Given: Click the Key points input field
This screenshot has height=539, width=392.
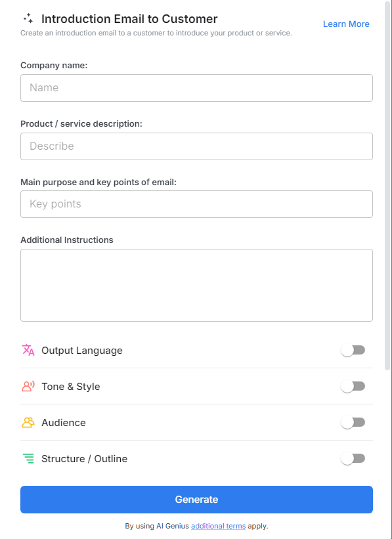Looking at the screenshot, I should tap(196, 204).
